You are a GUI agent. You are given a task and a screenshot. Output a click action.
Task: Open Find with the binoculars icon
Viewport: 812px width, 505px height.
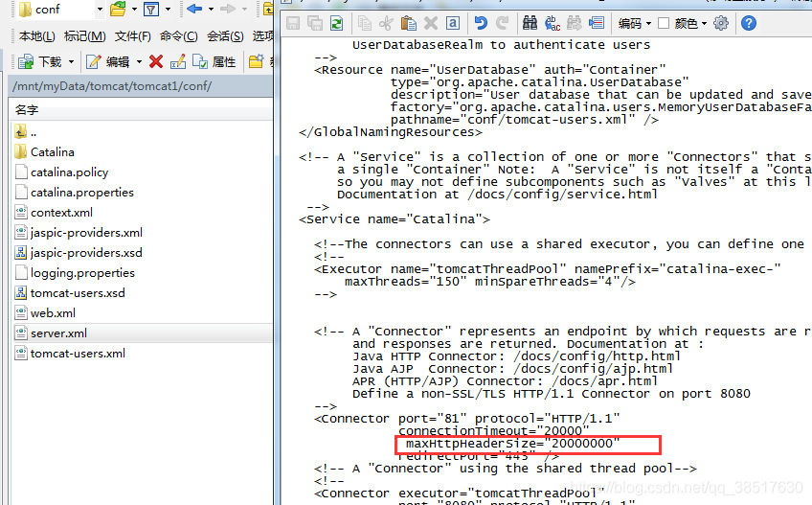point(530,23)
